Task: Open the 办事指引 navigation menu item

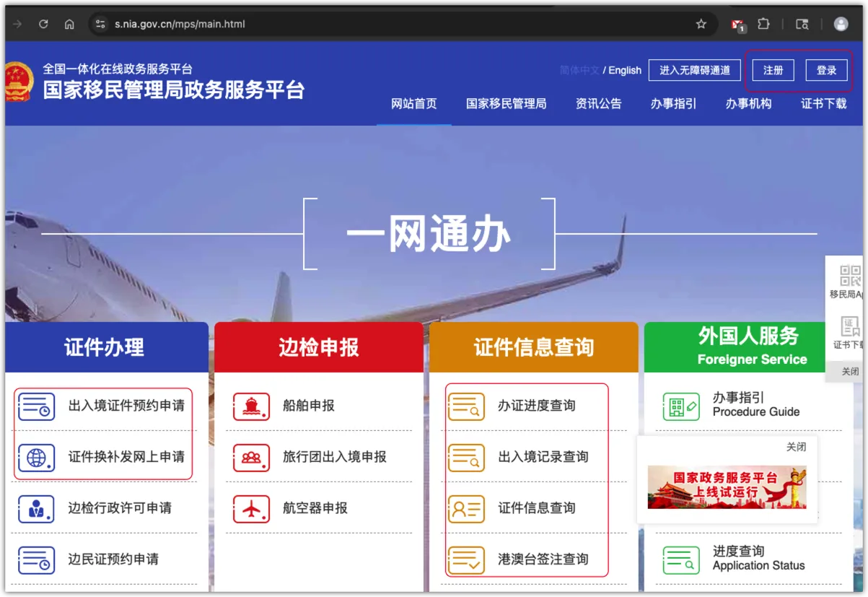Action: tap(673, 104)
